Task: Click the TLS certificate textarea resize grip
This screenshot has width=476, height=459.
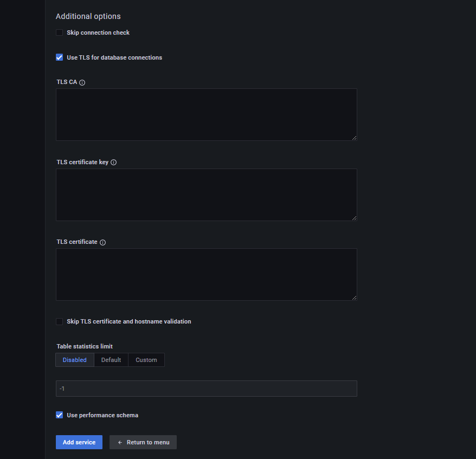Action: (x=354, y=298)
